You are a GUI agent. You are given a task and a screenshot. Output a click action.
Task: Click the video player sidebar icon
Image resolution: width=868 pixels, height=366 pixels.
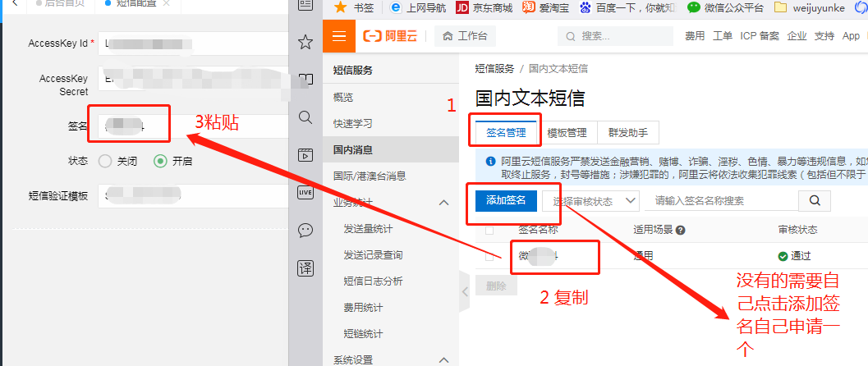click(x=305, y=155)
